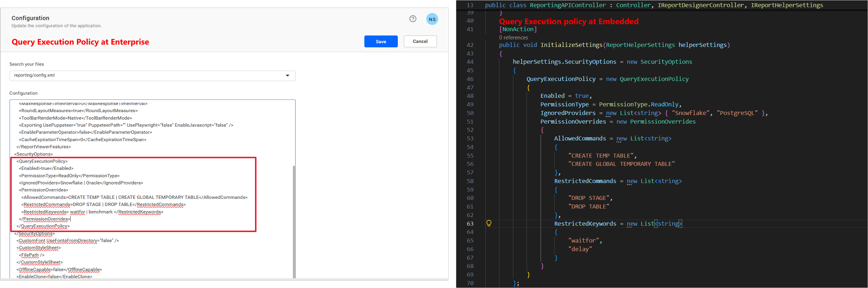The height and width of the screenshot is (288, 868).
Task: Click the "CREATE TEMP TABLE" code string
Action: point(601,156)
